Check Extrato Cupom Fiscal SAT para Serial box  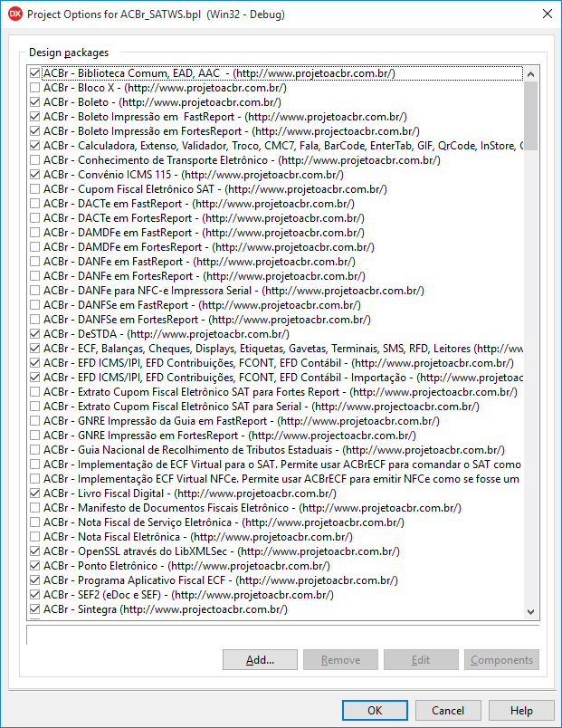point(34,407)
